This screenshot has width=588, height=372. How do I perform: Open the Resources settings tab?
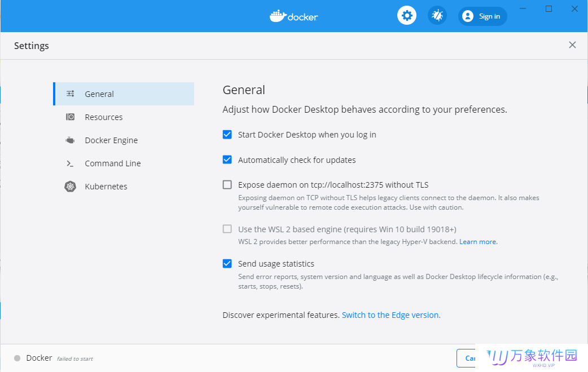pos(124,117)
